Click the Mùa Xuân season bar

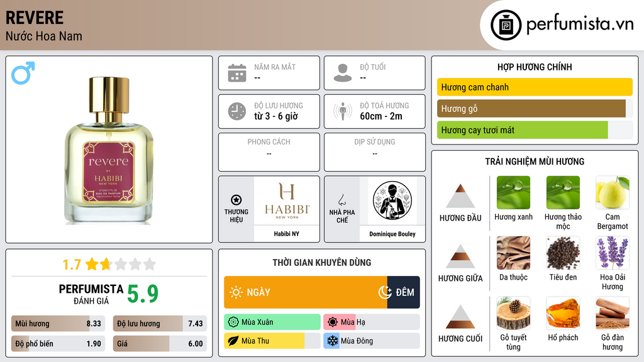(x=272, y=322)
